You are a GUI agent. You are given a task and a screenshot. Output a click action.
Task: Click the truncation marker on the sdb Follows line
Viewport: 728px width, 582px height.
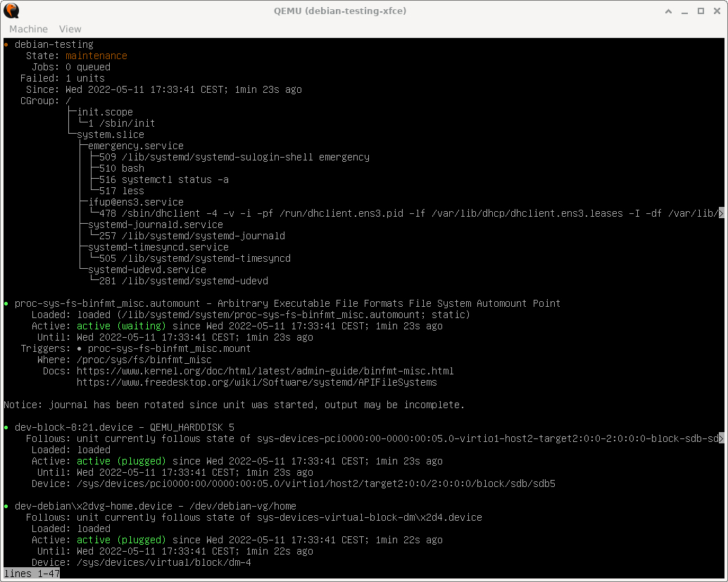tap(721, 438)
